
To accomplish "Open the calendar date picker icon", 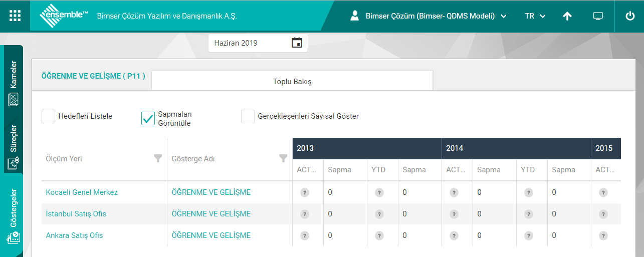I will tap(297, 43).
